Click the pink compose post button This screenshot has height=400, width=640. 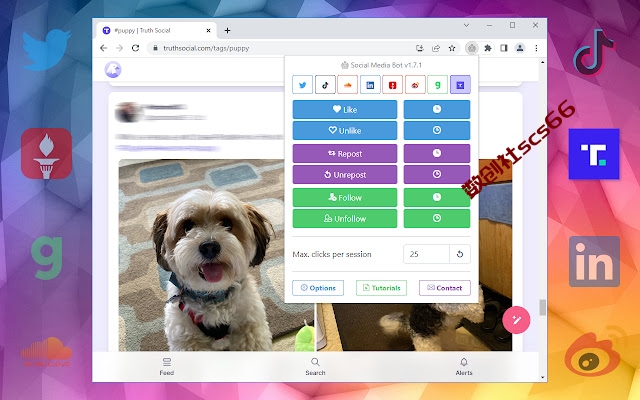(516, 320)
